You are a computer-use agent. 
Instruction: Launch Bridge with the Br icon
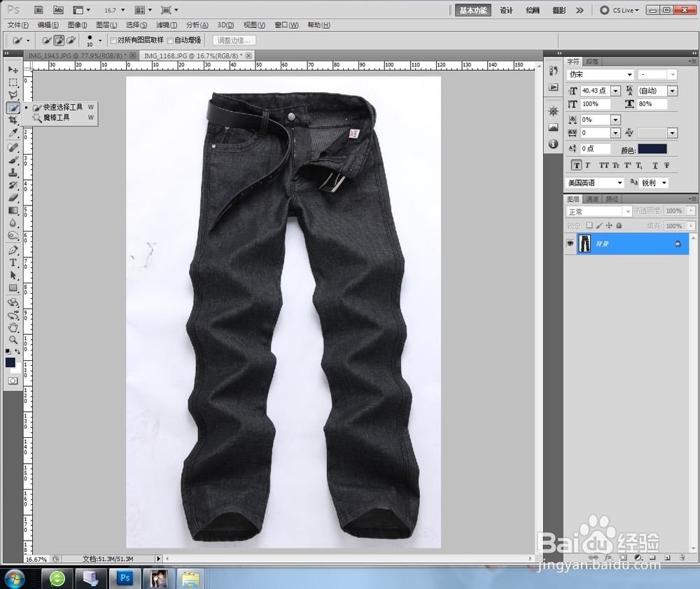point(38,10)
